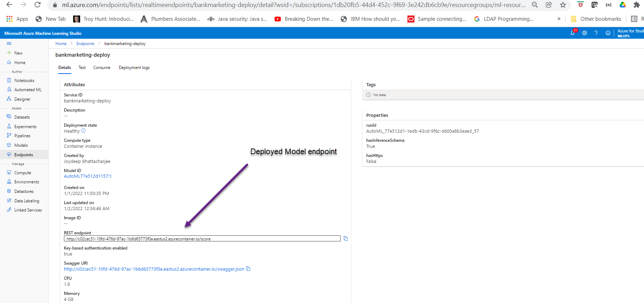Select Endpoints in the sidebar

(24, 154)
